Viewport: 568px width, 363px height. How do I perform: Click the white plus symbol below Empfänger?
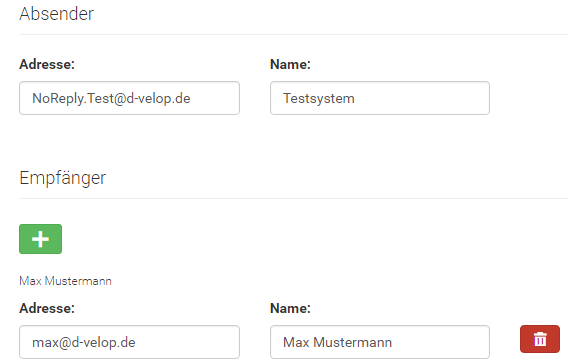(x=40, y=239)
